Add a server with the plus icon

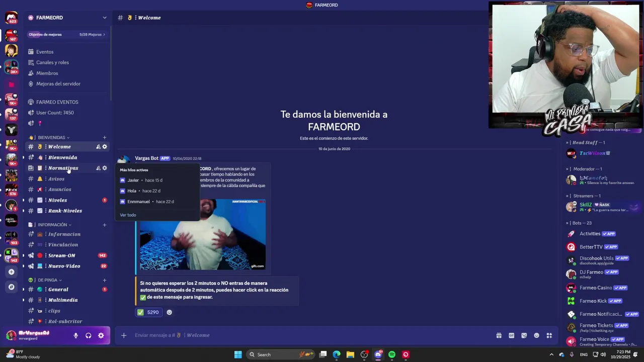click(12, 272)
